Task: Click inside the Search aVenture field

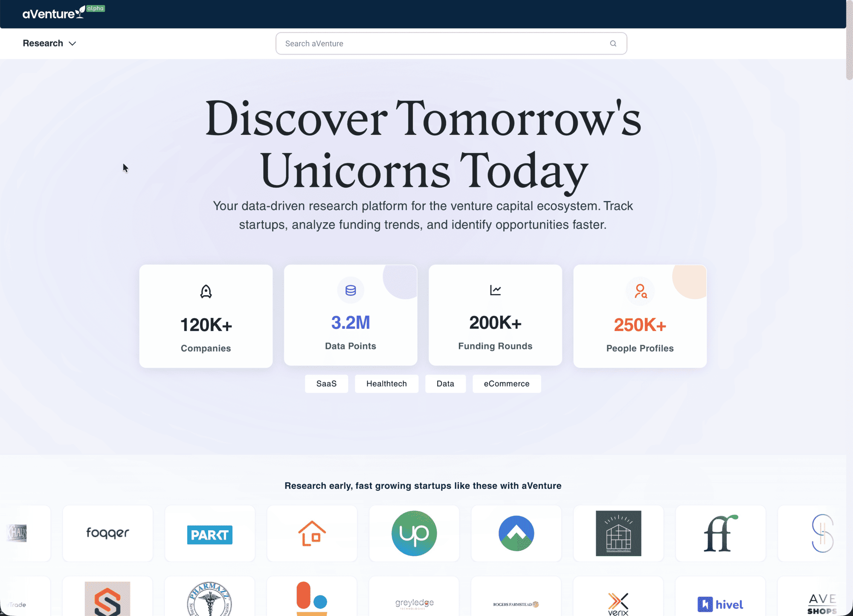Action: 426,43
